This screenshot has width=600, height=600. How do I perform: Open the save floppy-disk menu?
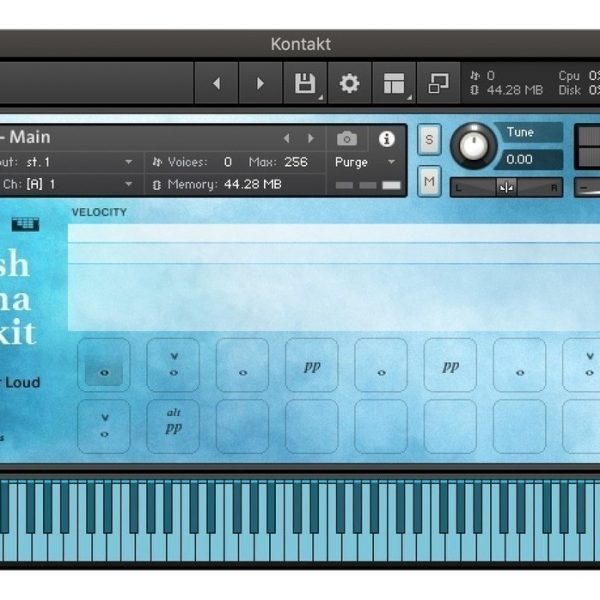click(x=305, y=83)
